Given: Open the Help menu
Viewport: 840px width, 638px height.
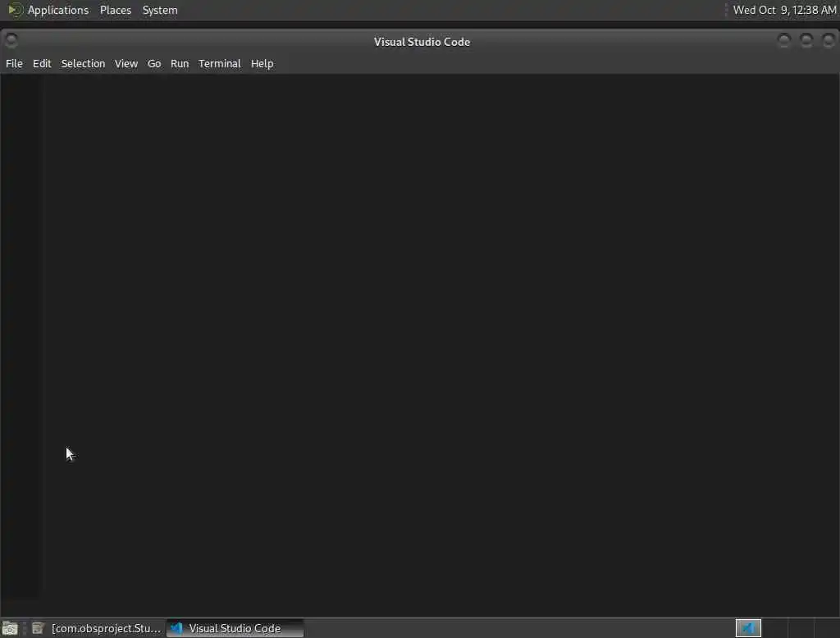Looking at the screenshot, I should [x=262, y=63].
